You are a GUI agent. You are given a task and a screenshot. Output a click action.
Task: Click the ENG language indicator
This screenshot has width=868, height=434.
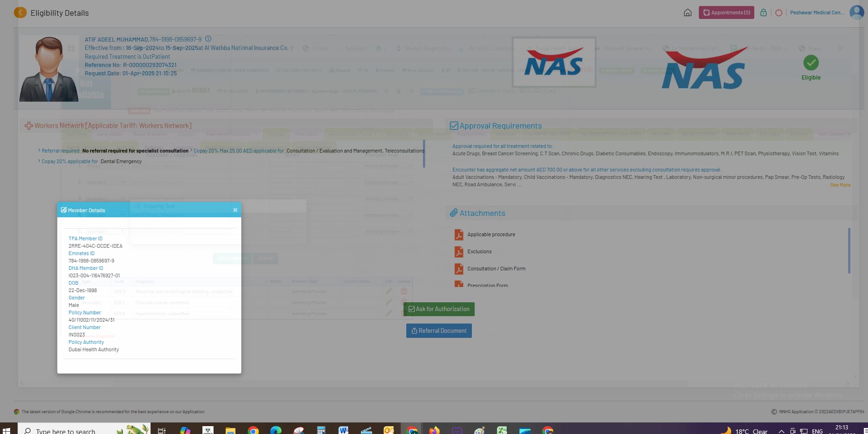817,431
